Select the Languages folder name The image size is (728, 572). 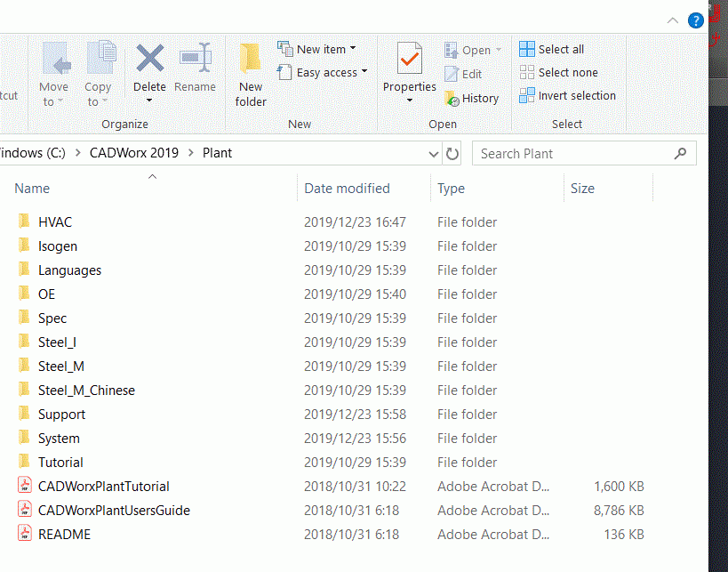coord(69,270)
